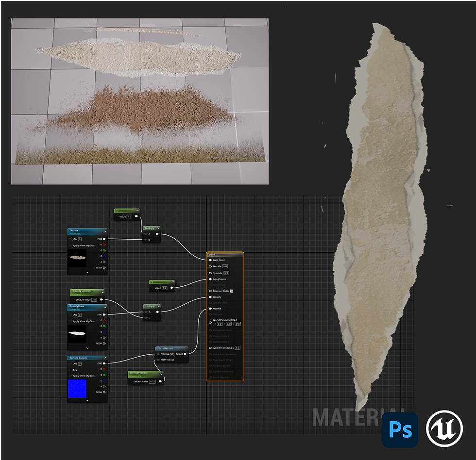The height and width of the screenshot is (460, 476).
Task: Select the OpacityMask node title
Action: click(x=77, y=306)
